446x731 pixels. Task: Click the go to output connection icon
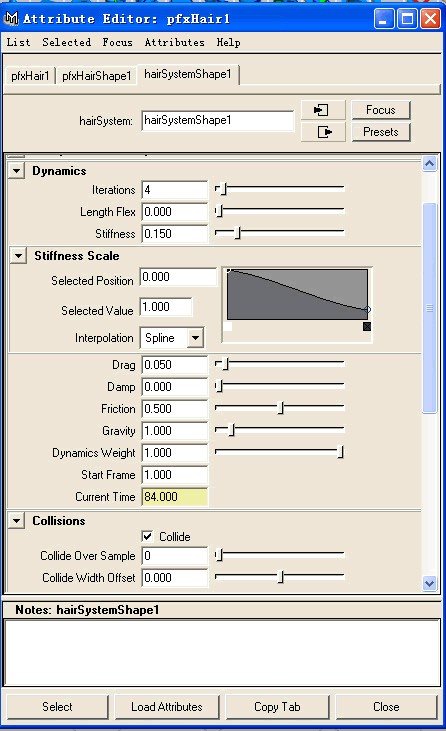click(x=322, y=132)
